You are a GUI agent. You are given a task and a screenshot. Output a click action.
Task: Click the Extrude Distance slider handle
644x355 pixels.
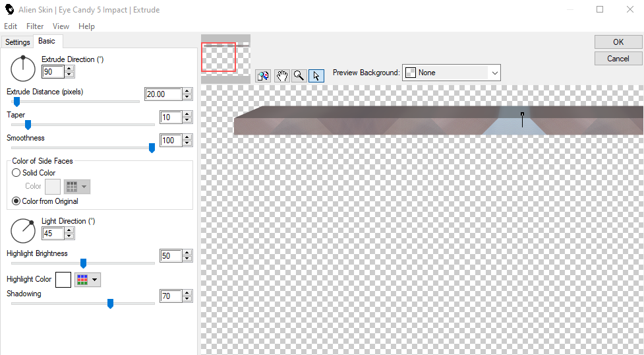(17, 101)
